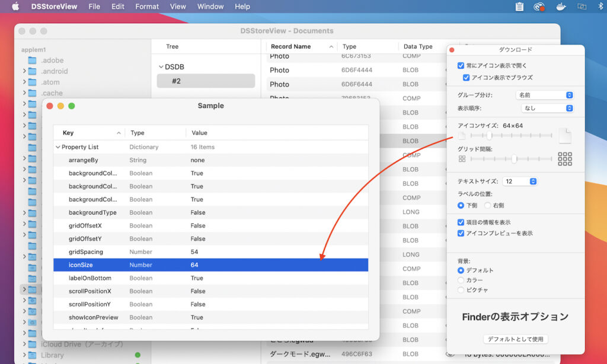Toggle アイコン表示でブラウズ checkbox
This screenshot has width=607, height=364.
(x=466, y=78)
